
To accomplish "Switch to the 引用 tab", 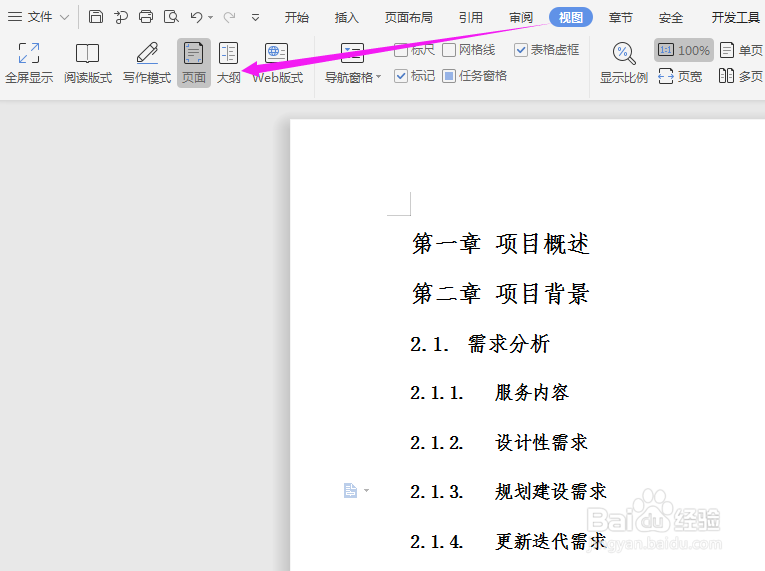I will coord(471,18).
